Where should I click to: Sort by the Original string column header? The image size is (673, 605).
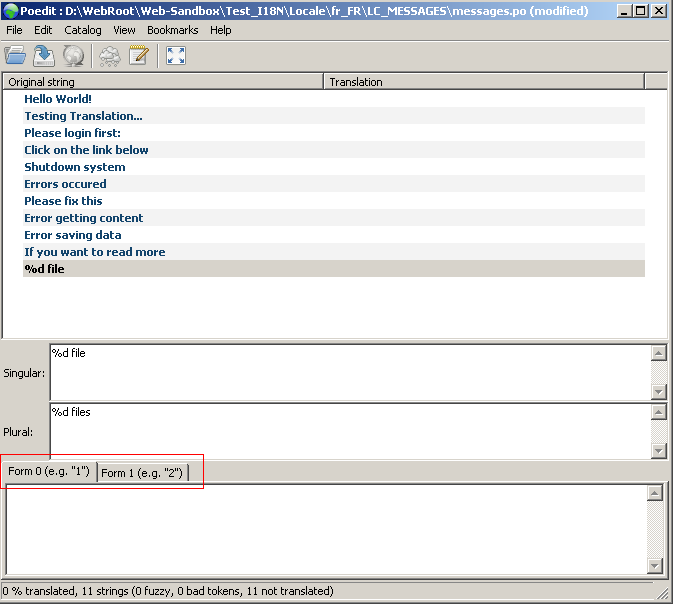click(162, 82)
